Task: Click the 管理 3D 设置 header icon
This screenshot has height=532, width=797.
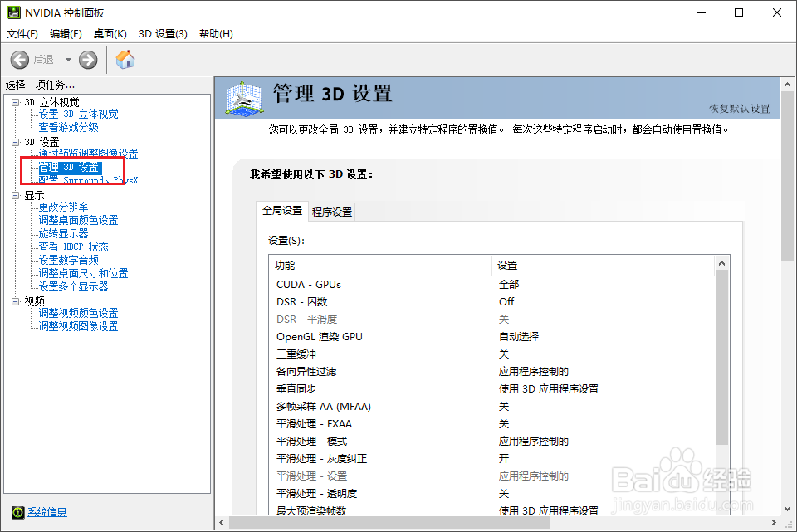Action: pyautogui.click(x=244, y=98)
